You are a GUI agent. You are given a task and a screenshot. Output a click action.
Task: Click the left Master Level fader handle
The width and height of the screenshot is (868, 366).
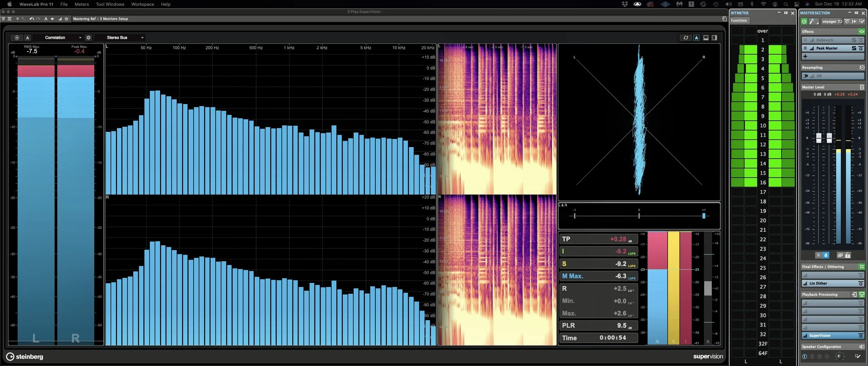pos(819,138)
